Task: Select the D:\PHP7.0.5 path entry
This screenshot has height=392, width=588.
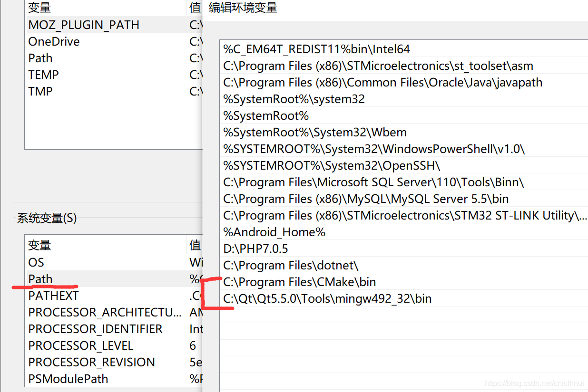Action: (x=404, y=249)
